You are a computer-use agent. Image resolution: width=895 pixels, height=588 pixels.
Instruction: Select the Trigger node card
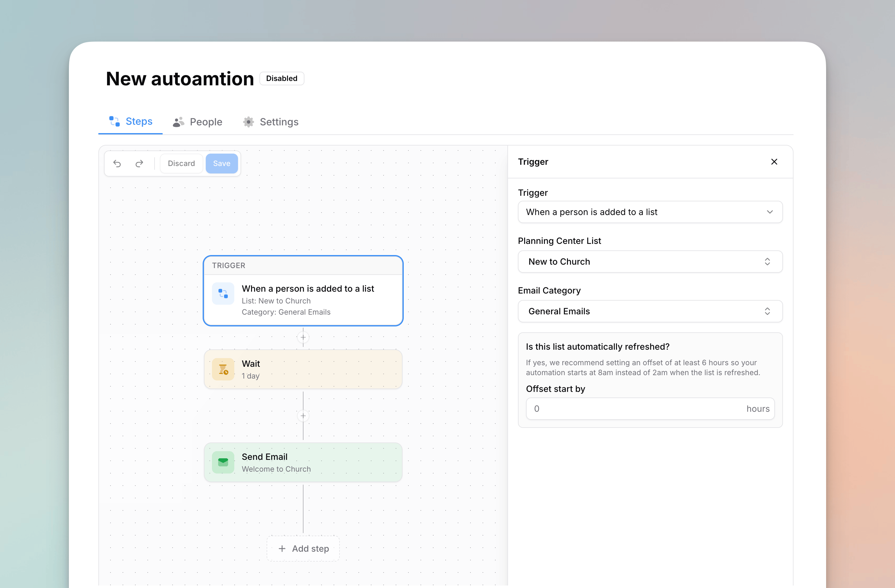(303, 291)
